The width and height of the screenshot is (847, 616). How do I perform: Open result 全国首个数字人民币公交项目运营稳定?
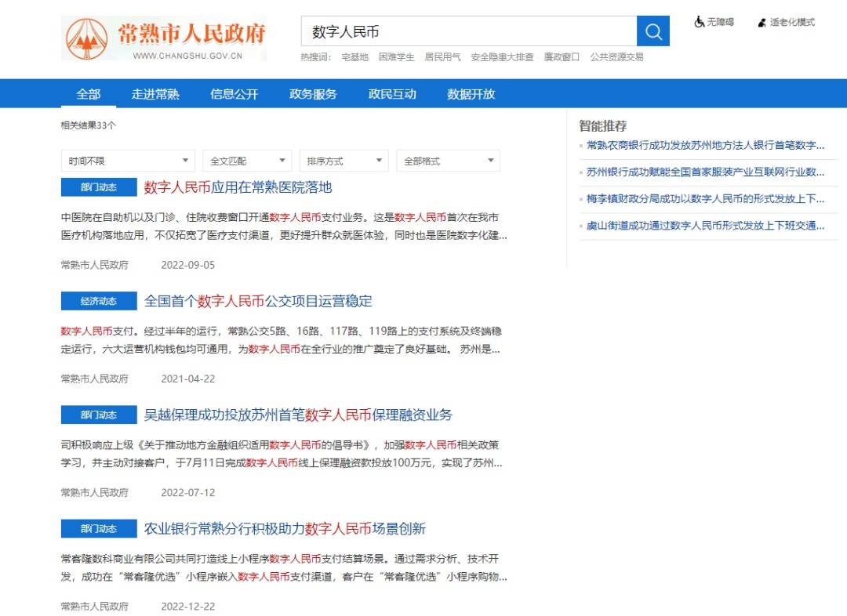(x=258, y=301)
